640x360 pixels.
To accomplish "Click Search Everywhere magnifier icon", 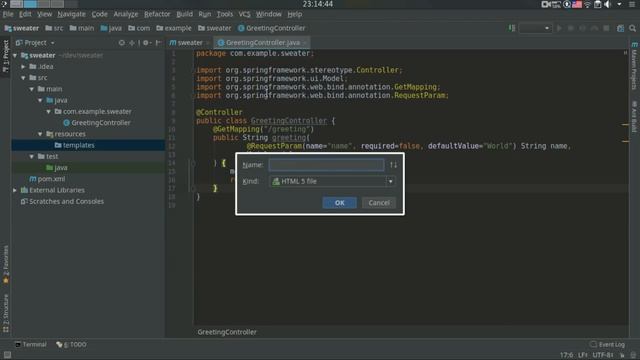I will click(x=632, y=28).
